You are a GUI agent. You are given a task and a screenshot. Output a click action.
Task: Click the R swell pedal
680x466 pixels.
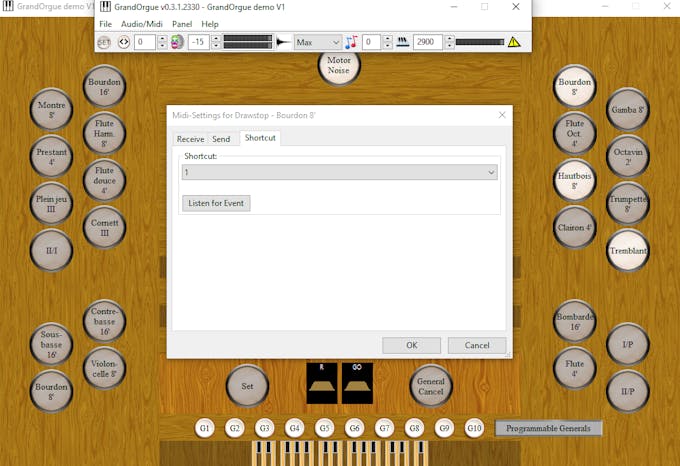pyautogui.click(x=322, y=383)
